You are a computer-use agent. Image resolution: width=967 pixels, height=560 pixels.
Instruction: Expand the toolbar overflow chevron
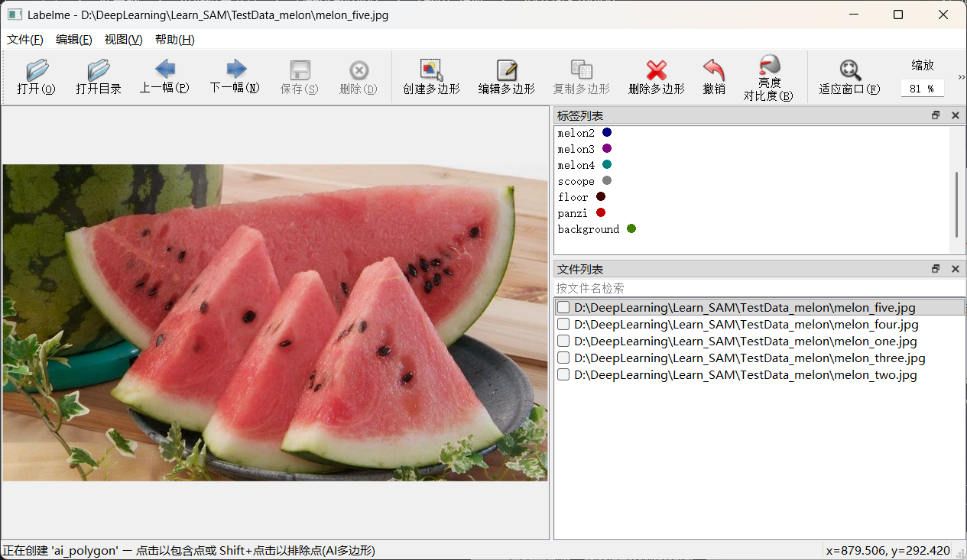click(x=961, y=76)
